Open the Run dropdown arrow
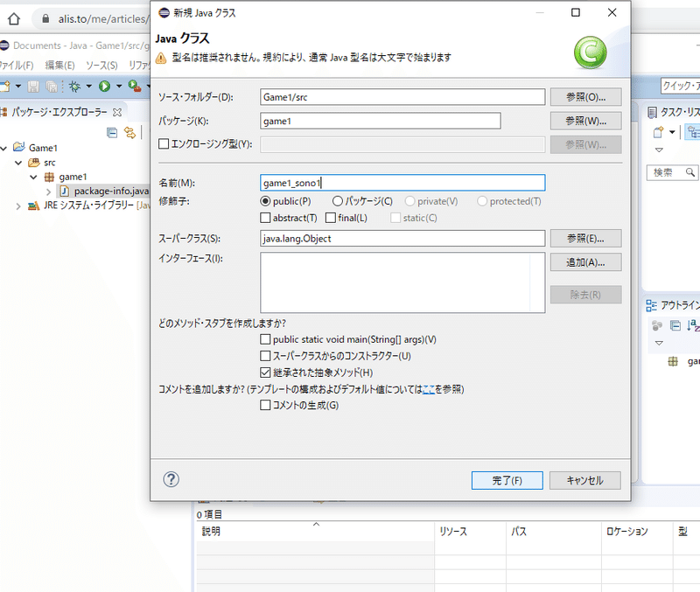The image size is (700, 592). click(x=119, y=86)
